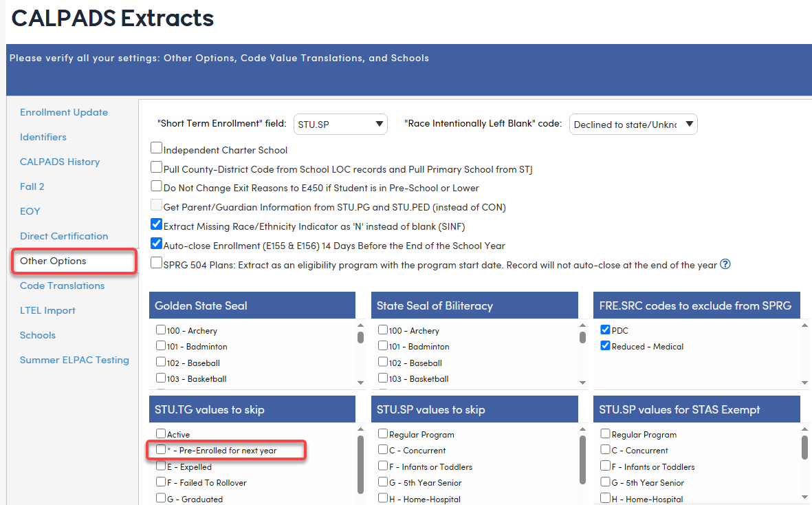This screenshot has height=505, width=812.
Task: Check H - Home-Hospital under STAS Exempt
Action: click(x=605, y=498)
